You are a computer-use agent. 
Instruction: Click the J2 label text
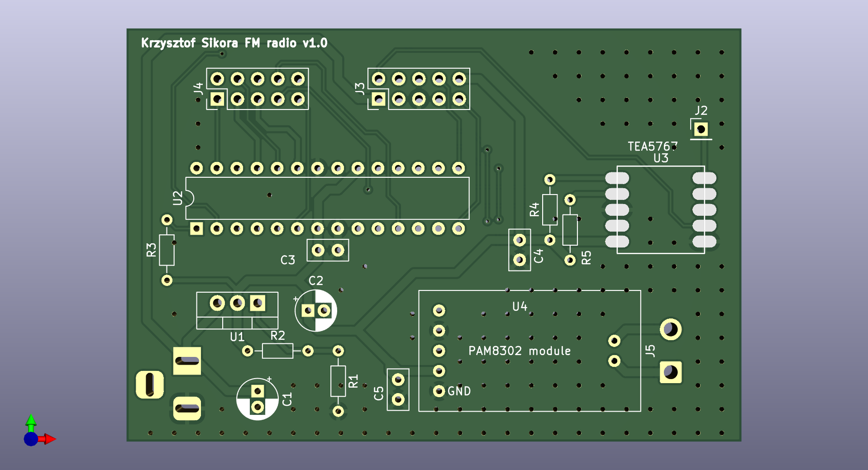701,110
